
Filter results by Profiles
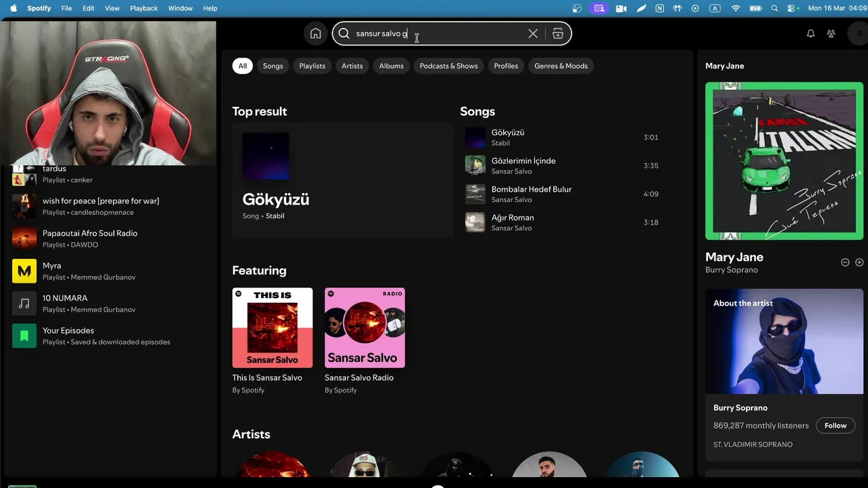(506, 66)
